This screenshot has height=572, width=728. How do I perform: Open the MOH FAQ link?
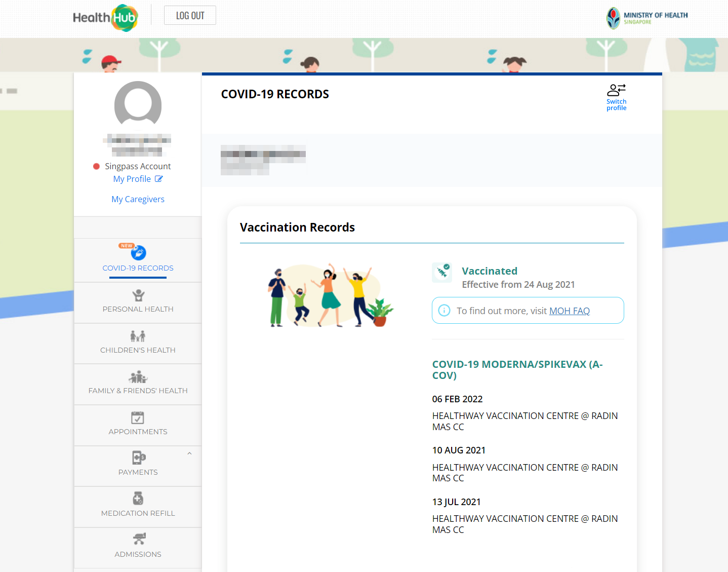(x=569, y=311)
